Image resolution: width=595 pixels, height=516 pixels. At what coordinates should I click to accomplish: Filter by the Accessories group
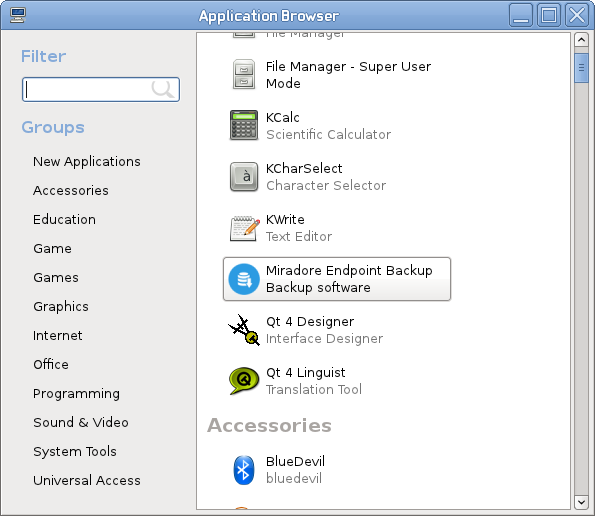pyautogui.click(x=71, y=190)
